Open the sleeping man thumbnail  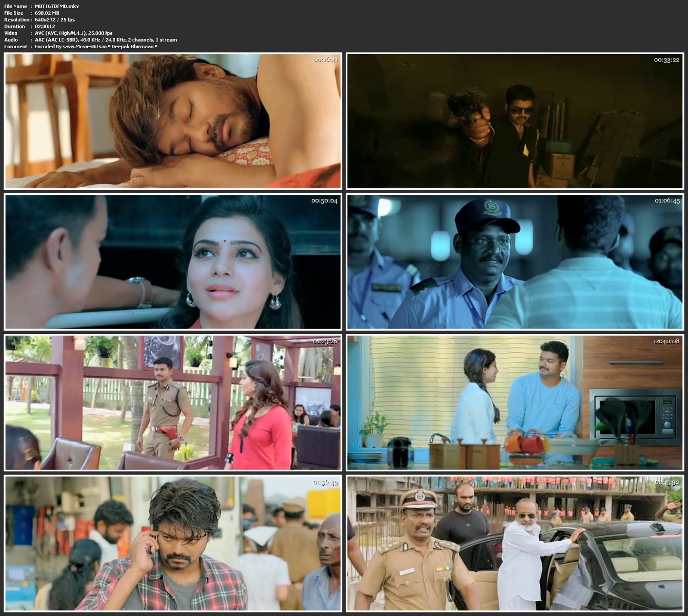point(172,121)
